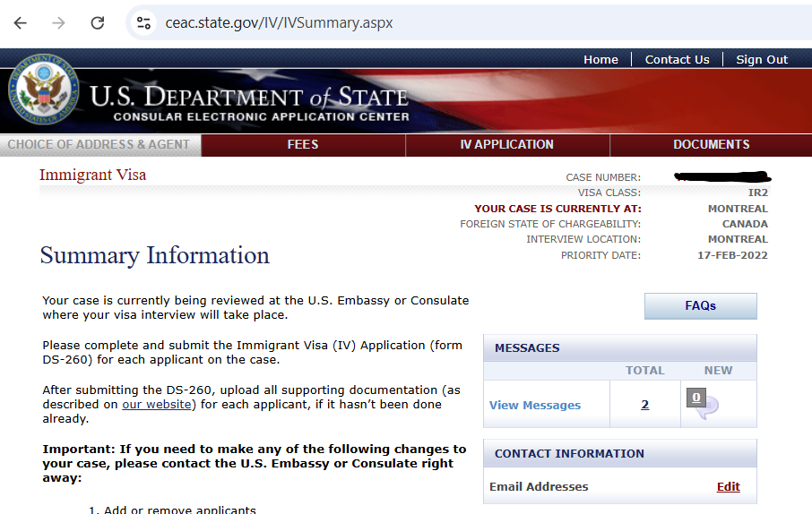Click the MESSAGES panel header
812x514 pixels.
pos(620,347)
